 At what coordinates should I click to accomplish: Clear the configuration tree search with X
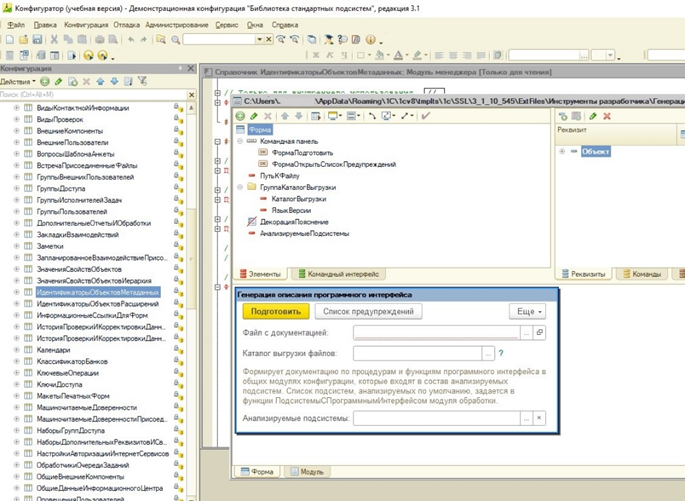[191, 95]
